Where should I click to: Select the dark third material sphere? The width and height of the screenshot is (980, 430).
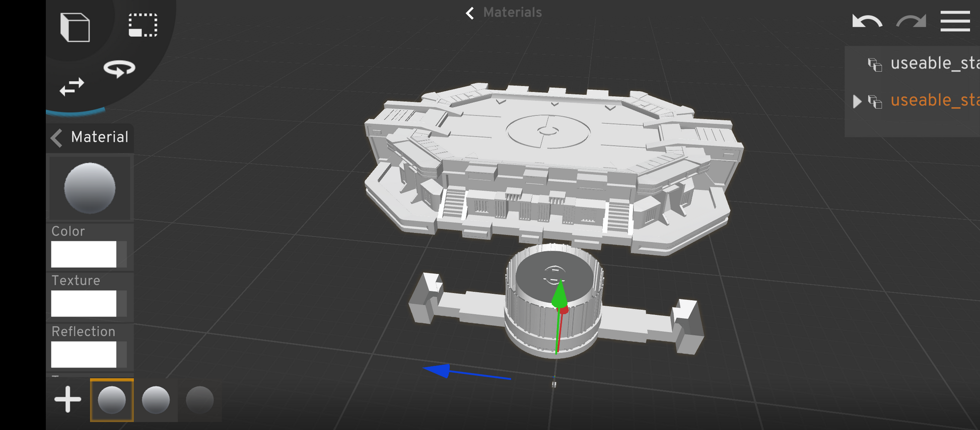[200, 400]
